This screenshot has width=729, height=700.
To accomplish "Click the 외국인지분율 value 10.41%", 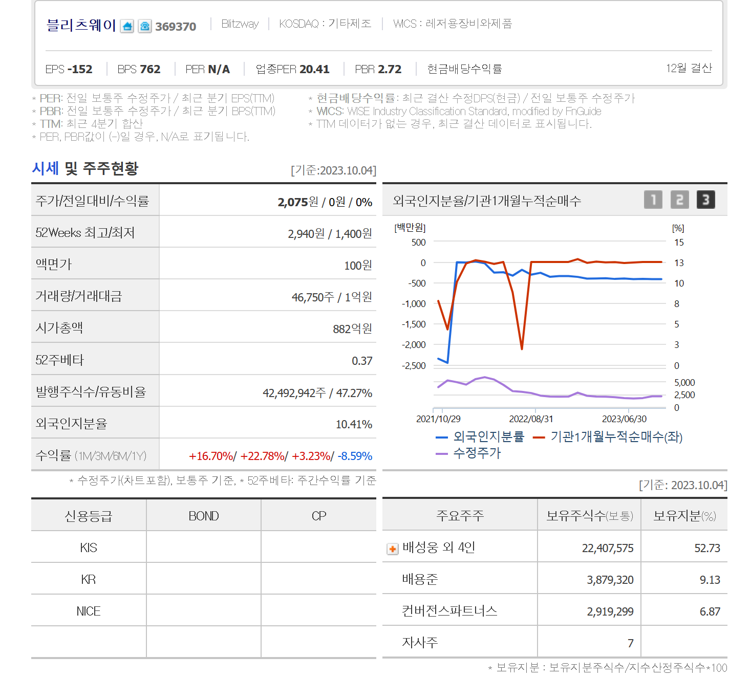I will (354, 424).
